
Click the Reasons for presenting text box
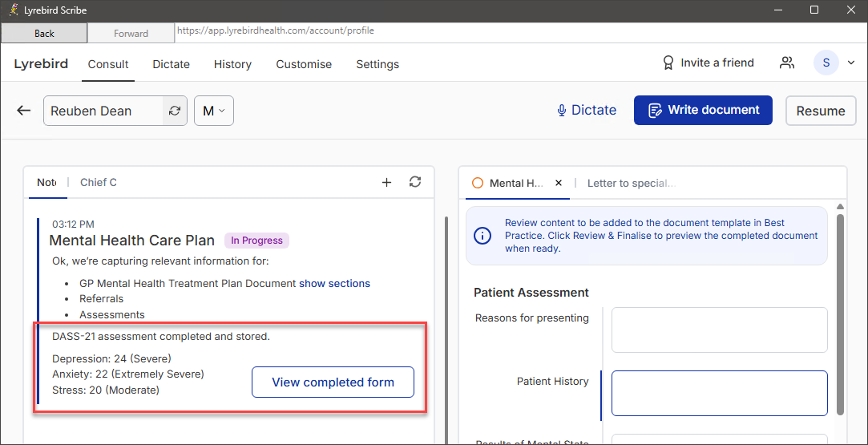719,330
